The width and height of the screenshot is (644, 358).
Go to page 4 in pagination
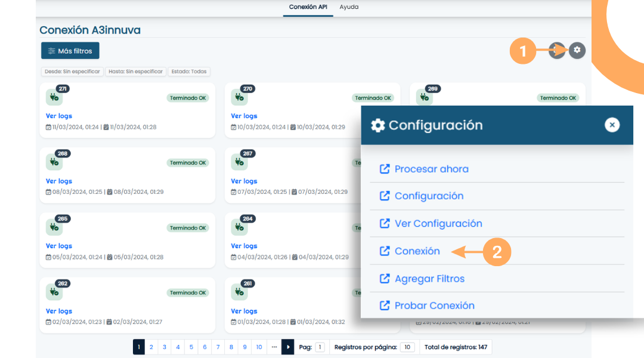[178, 347]
